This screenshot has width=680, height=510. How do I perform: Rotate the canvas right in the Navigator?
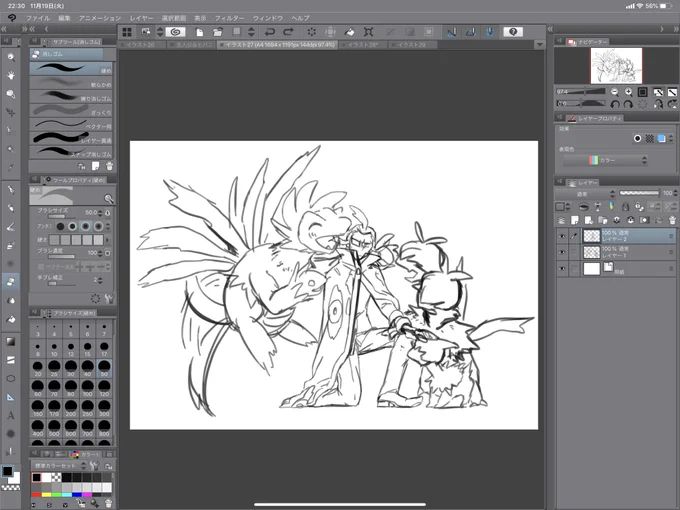coord(628,104)
